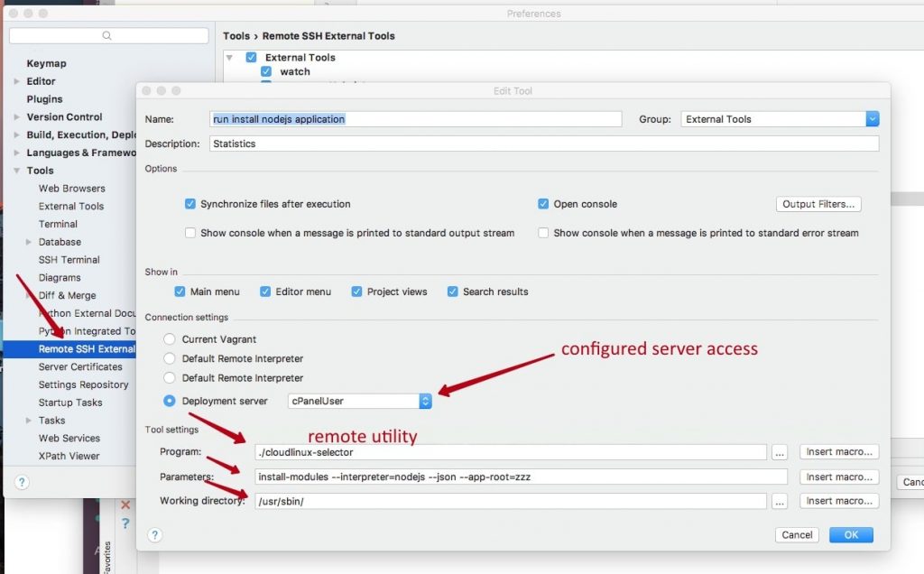Select the Current Vagrant radio option
Image resolution: width=924 pixels, height=574 pixels.
170,339
